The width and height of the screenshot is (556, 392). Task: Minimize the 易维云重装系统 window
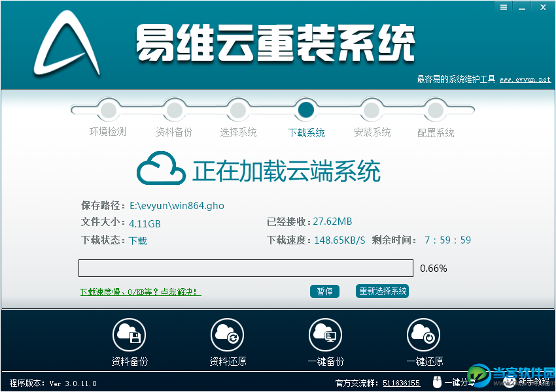pyautogui.click(x=521, y=7)
